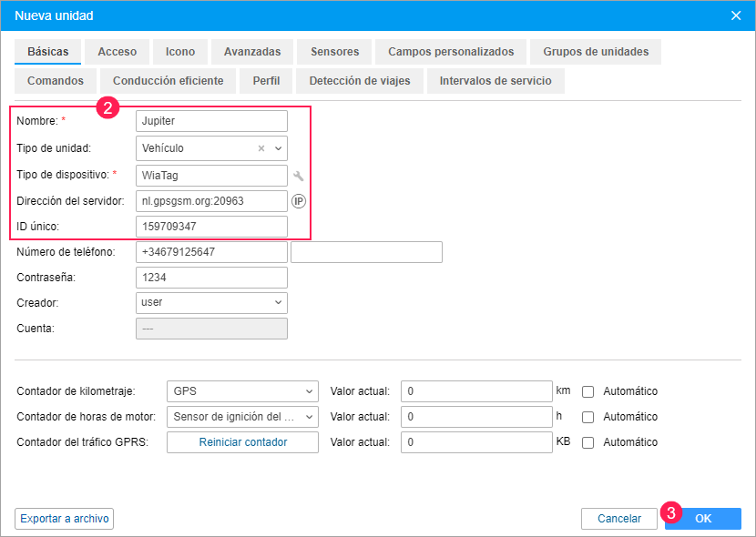Click the OK button
The image size is (756, 537).
(x=703, y=519)
